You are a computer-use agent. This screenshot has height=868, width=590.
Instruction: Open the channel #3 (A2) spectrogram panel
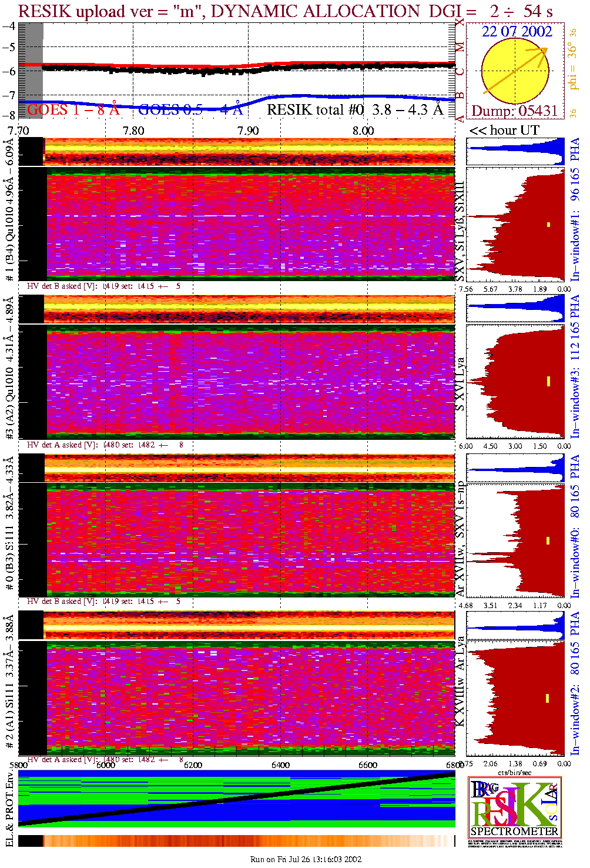(x=237, y=382)
